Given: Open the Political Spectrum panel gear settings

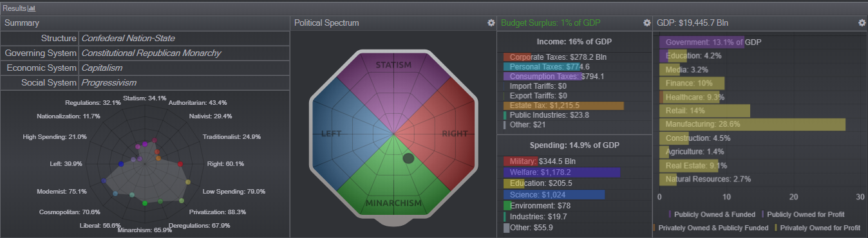Looking at the screenshot, I should (491, 23).
